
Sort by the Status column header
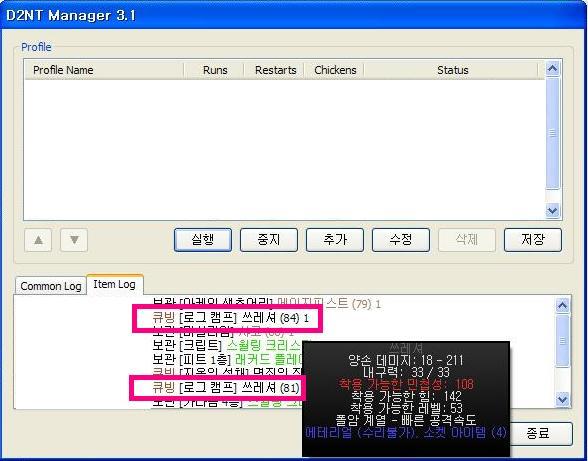(452, 70)
